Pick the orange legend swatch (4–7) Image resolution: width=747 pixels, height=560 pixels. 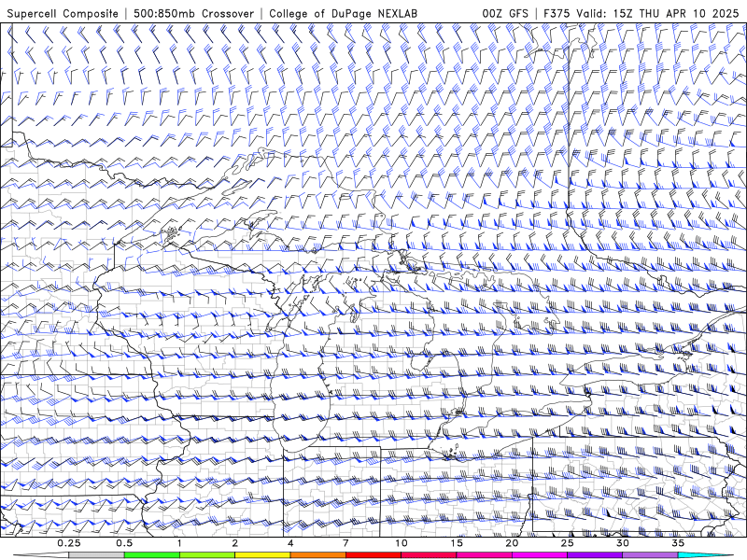[317, 555]
